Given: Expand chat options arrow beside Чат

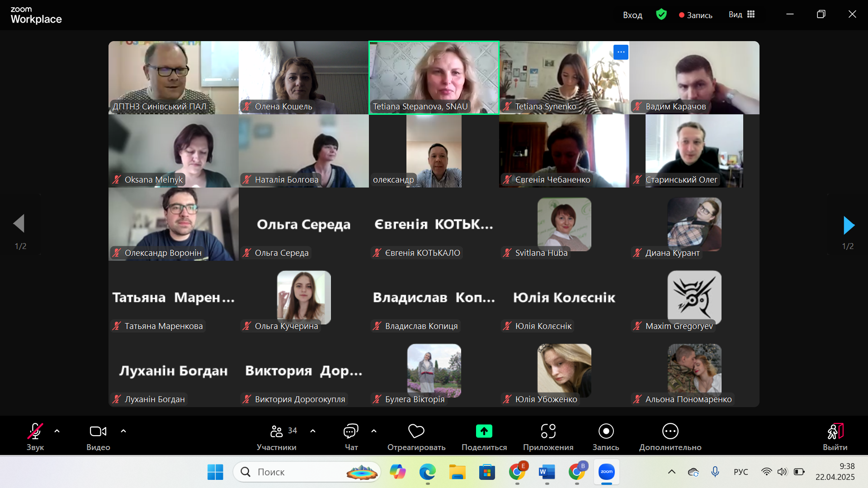Looking at the screenshot, I should [x=374, y=431].
